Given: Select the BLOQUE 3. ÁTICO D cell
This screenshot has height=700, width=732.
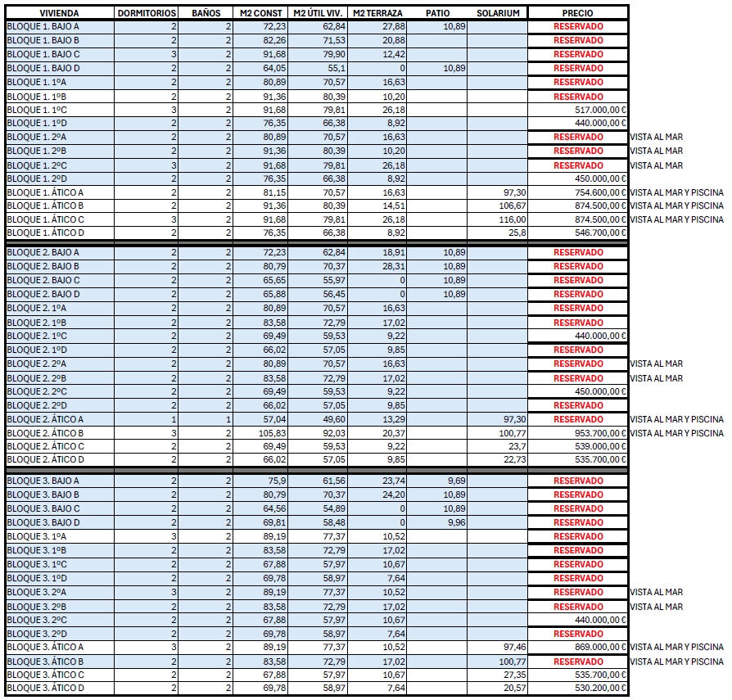Looking at the screenshot, I should pos(59,688).
